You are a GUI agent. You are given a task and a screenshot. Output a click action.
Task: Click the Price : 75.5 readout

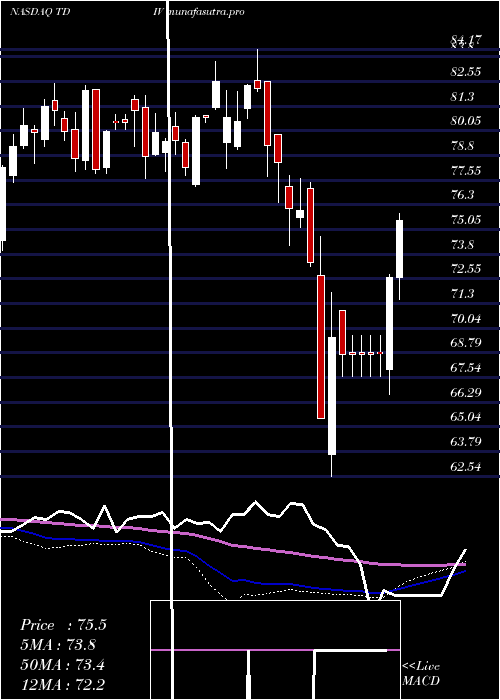pos(63,625)
